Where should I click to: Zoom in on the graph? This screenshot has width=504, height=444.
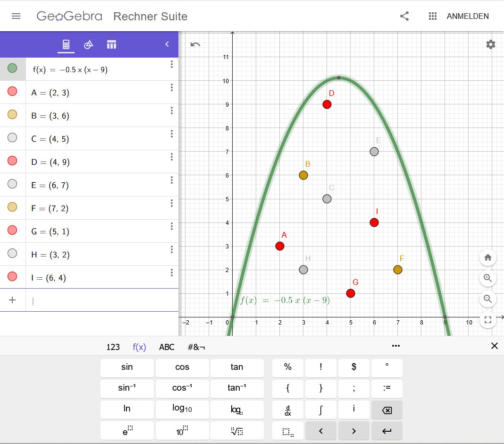tap(488, 278)
